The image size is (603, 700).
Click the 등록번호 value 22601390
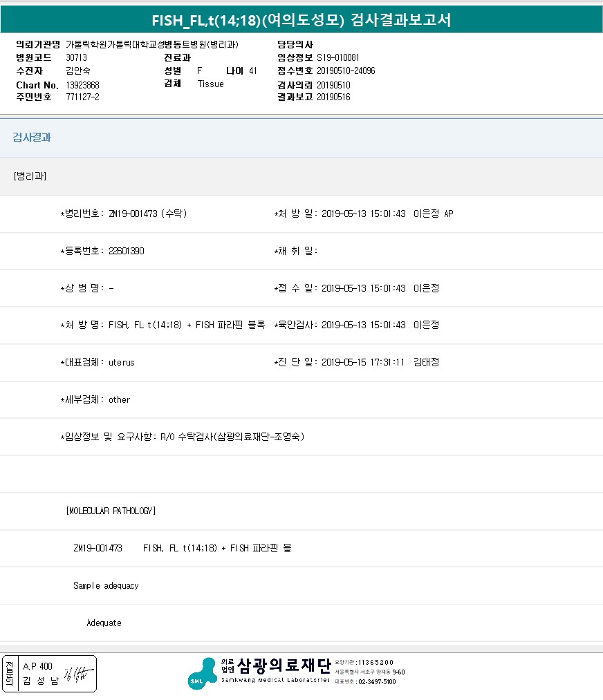pos(127,252)
